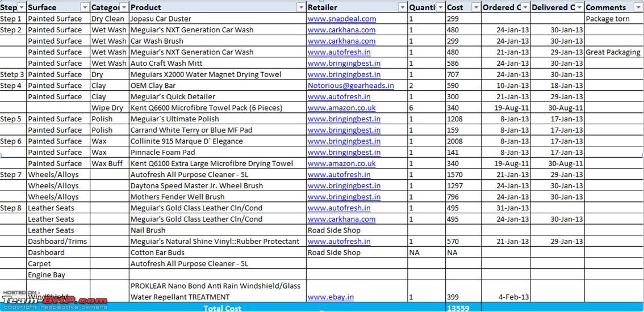The image size is (644, 312).
Task: Follow amazon.co.uk link for Kent Q6100 drying towel
Action: 341,163
